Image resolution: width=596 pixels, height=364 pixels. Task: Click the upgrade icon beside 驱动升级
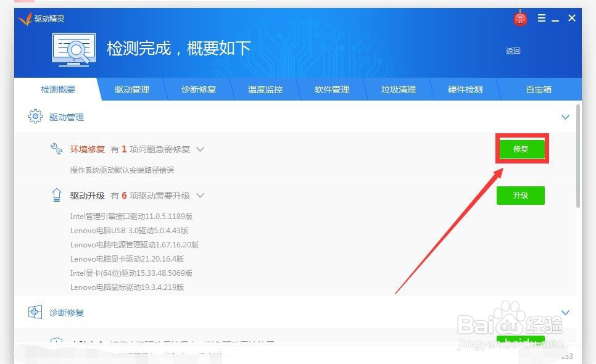point(56,194)
